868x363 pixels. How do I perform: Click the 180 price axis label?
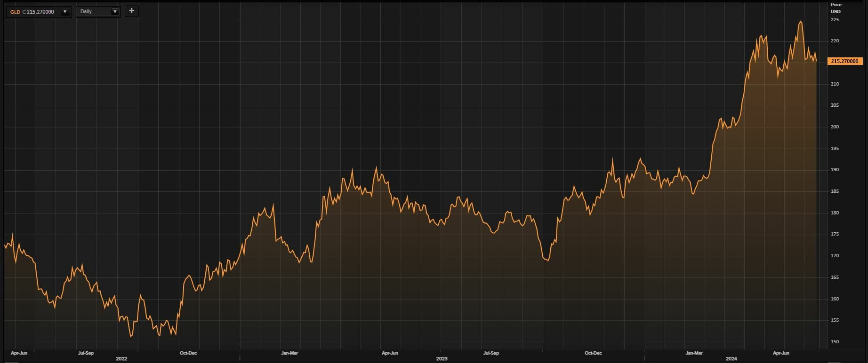tap(835, 213)
